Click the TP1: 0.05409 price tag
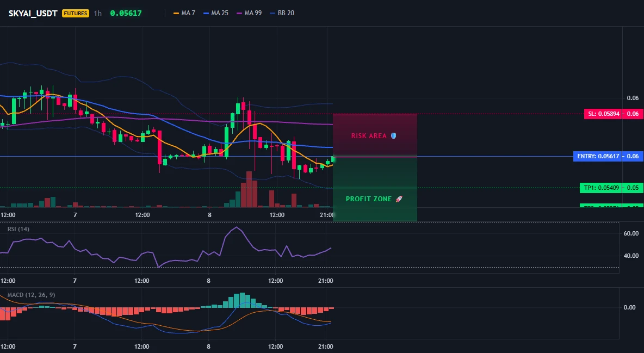The height and width of the screenshot is (353, 644). (601, 188)
